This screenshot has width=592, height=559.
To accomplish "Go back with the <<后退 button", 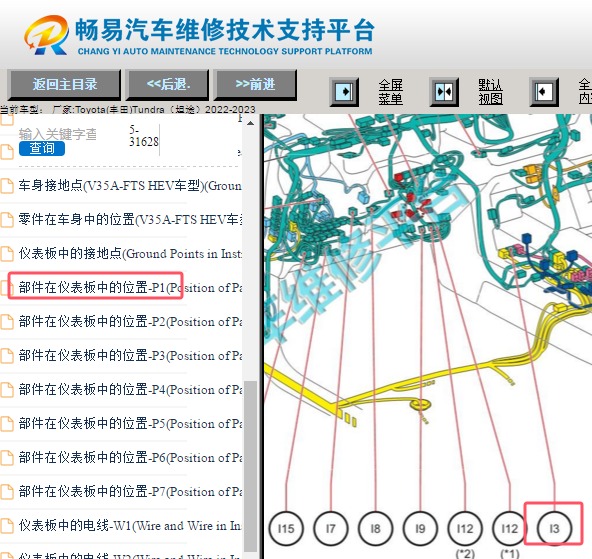I will [x=168, y=84].
